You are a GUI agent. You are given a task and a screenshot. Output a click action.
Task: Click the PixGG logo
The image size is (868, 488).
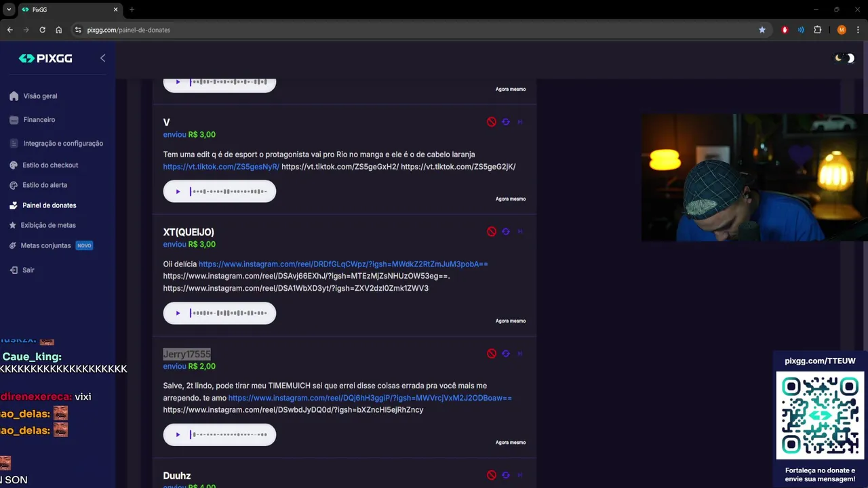45,58
